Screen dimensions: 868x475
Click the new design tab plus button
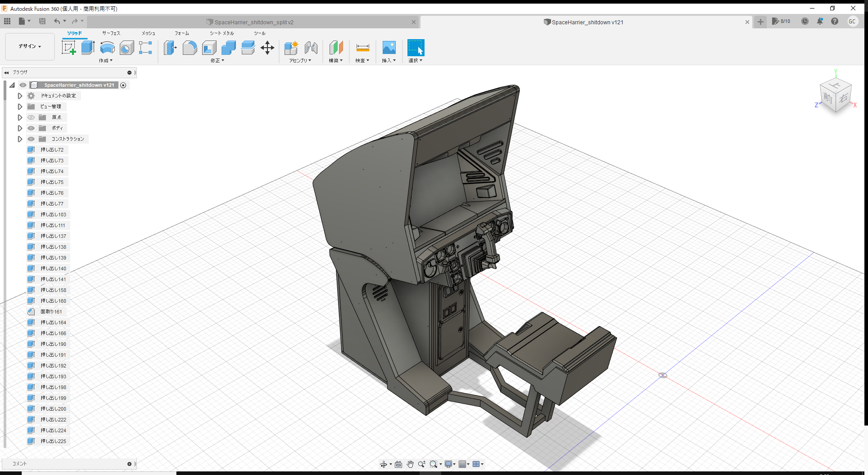(x=760, y=22)
